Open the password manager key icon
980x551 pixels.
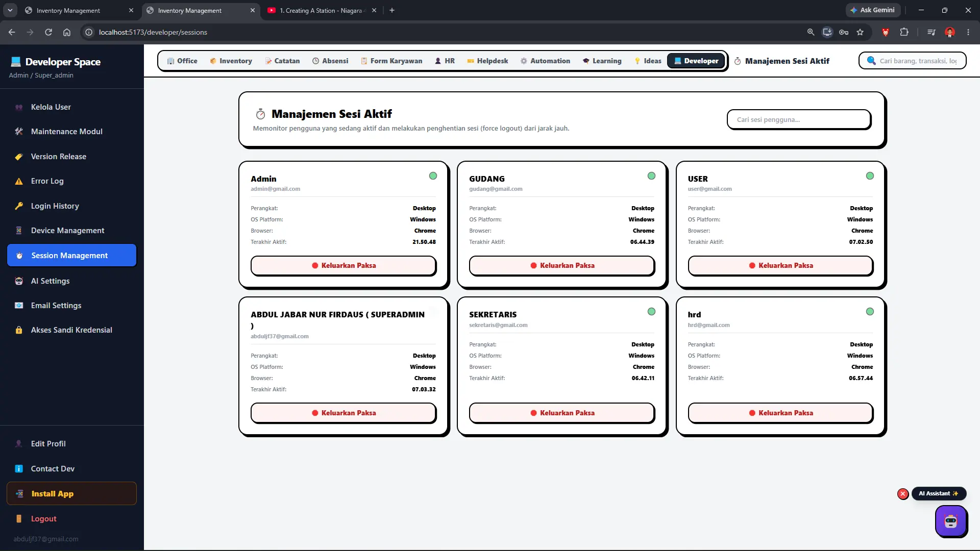click(x=844, y=32)
